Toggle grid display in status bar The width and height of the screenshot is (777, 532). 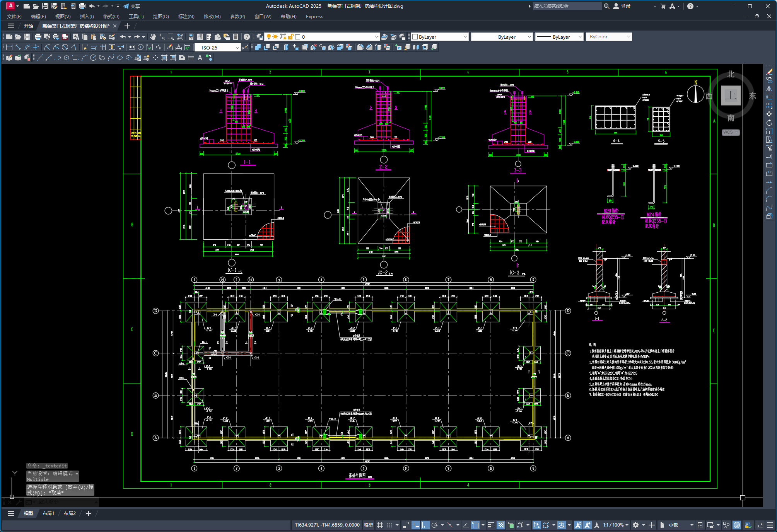(380, 525)
